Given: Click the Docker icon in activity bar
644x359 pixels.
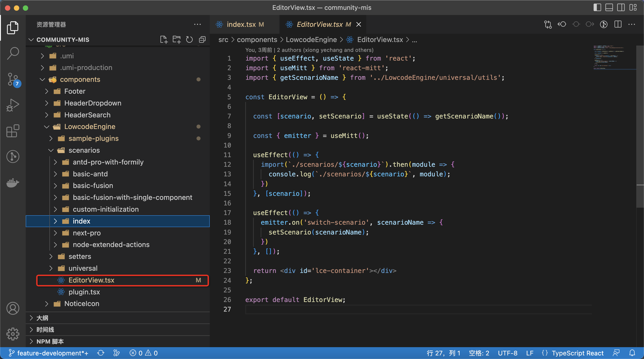Looking at the screenshot, I should coord(13,183).
